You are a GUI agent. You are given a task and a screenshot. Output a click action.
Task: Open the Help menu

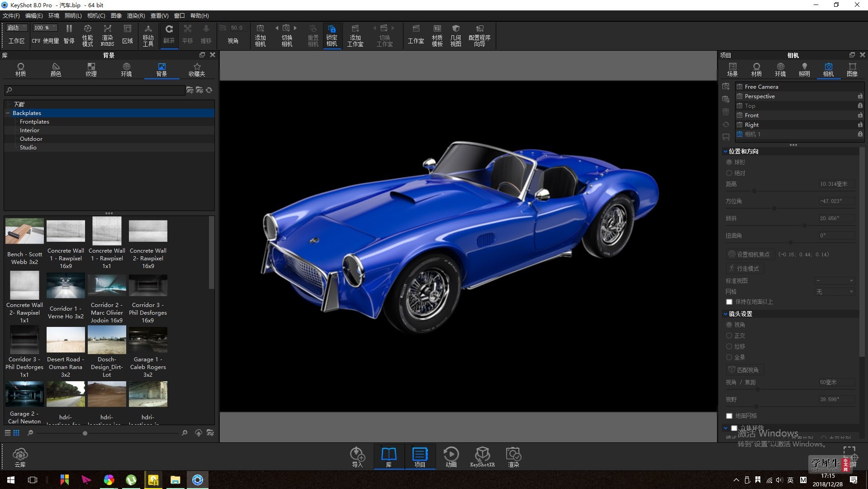[x=199, y=16]
